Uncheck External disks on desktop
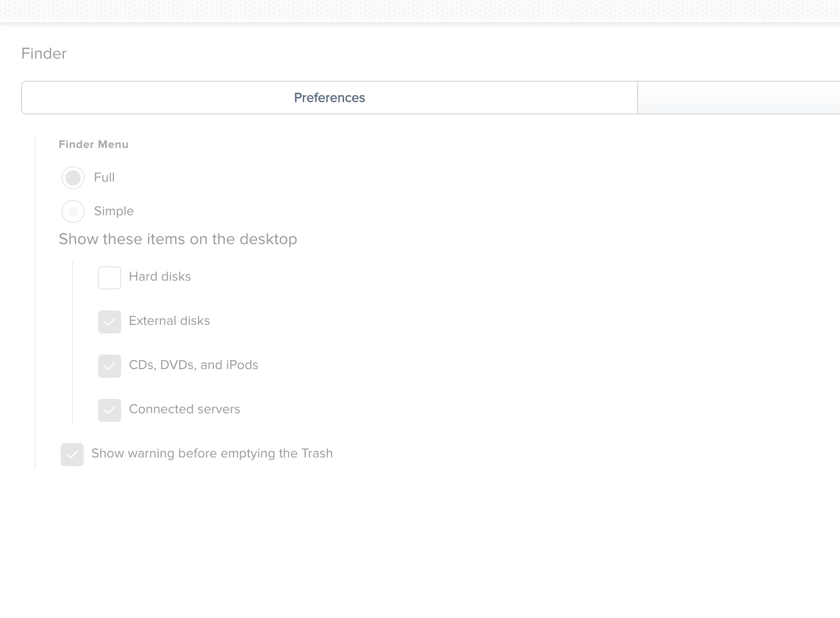The width and height of the screenshot is (840, 618). 110,322
